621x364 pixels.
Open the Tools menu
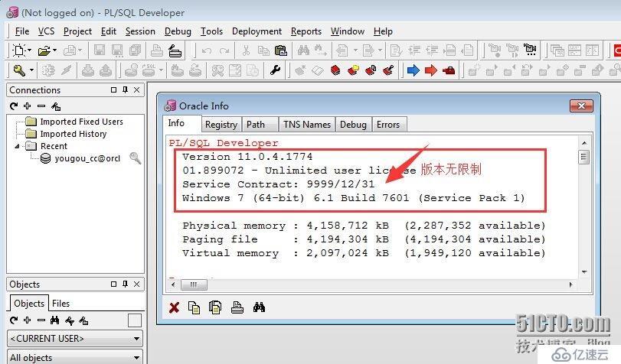point(211,31)
